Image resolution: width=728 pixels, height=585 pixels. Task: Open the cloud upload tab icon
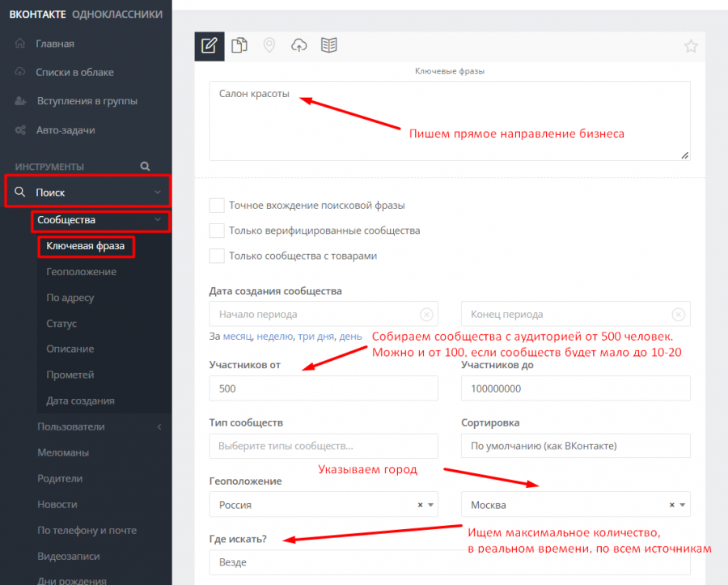[298, 45]
